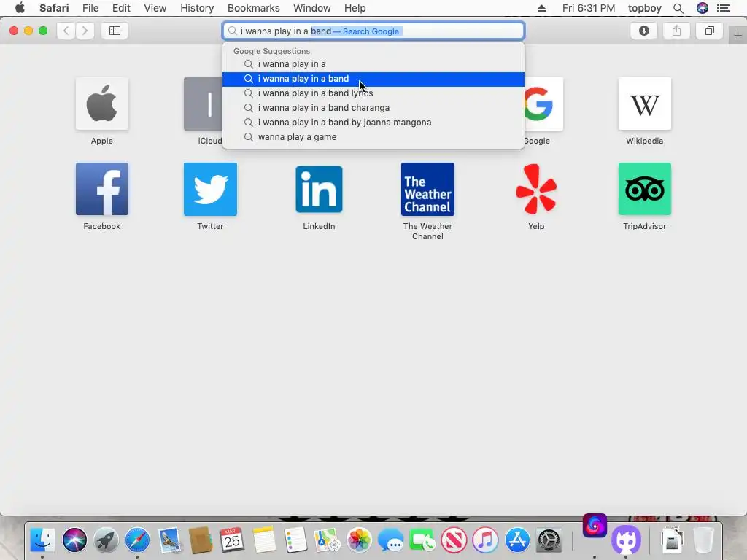Open FaceTime in the Dock
This screenshot has width=747, height=560.
tap(422, 540)
